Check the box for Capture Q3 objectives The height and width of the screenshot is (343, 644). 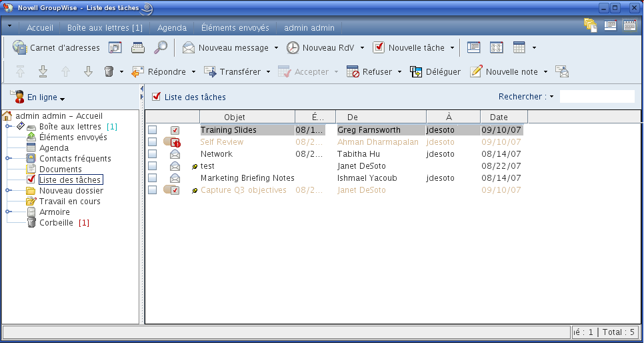[x=153, y=190]
